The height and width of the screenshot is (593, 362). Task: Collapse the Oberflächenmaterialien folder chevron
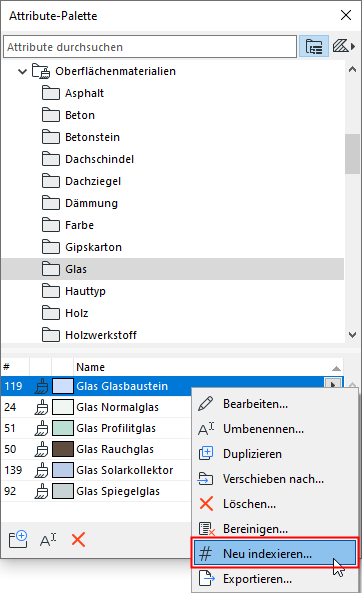click(22, 71)
